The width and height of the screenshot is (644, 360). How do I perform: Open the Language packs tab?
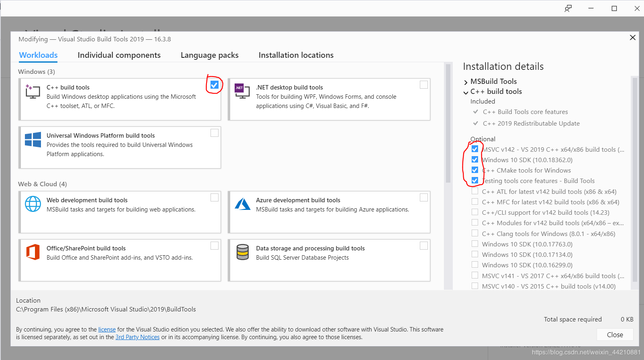pos(210,55)
